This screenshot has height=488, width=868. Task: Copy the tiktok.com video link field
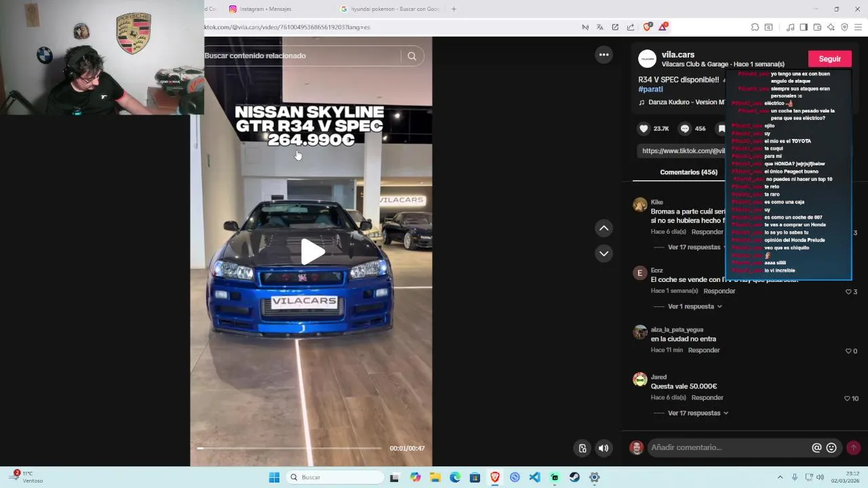[682, 150]
